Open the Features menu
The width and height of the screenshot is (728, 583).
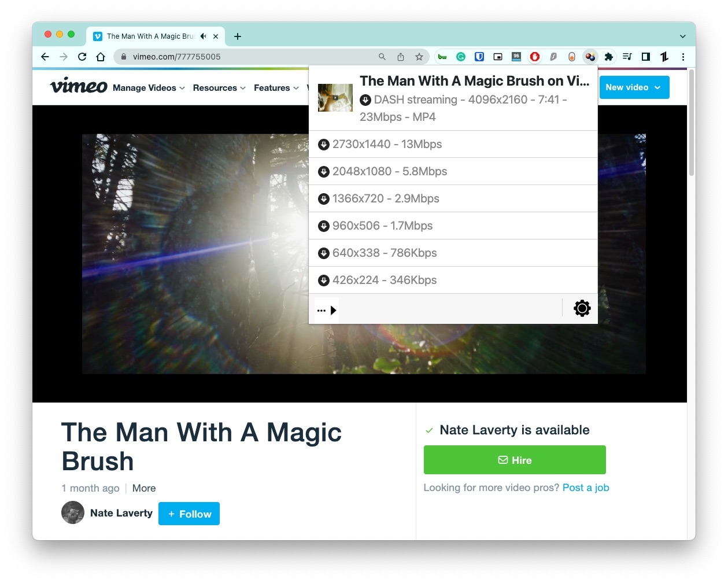click(276, 88)
